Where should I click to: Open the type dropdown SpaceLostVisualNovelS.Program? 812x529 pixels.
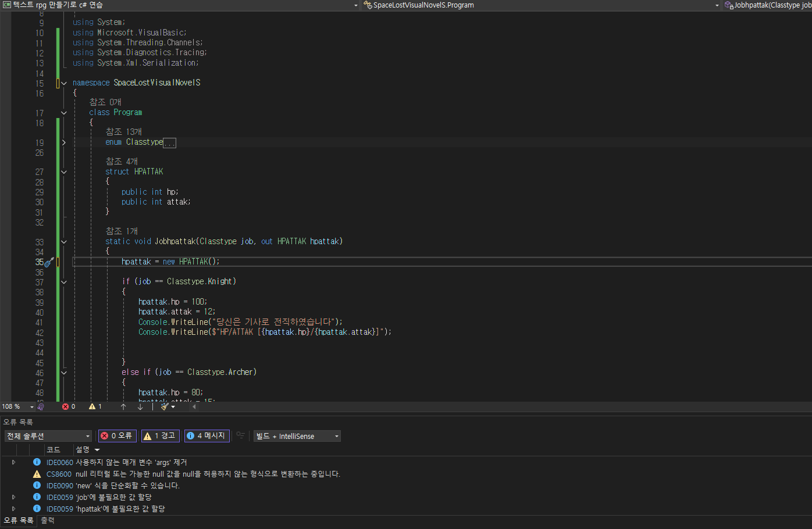pos(542,5)
